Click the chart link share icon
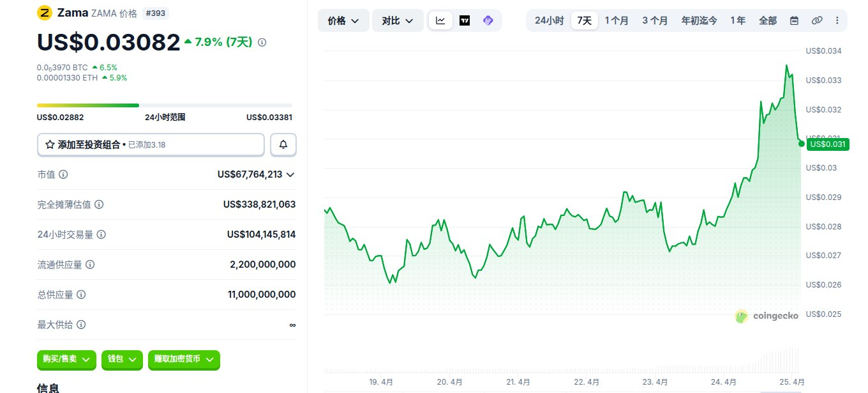This screenshot has width=868, height=393. 816,20
